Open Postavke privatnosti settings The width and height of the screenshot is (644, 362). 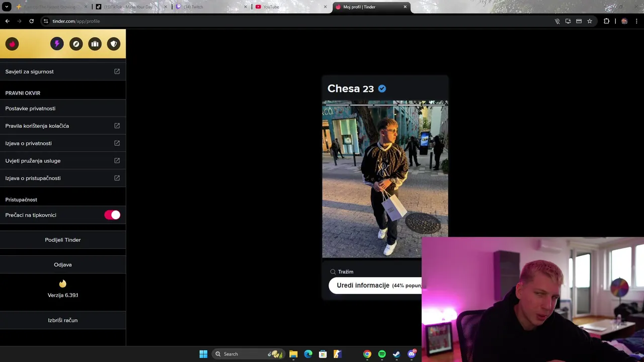click(63, 108)
